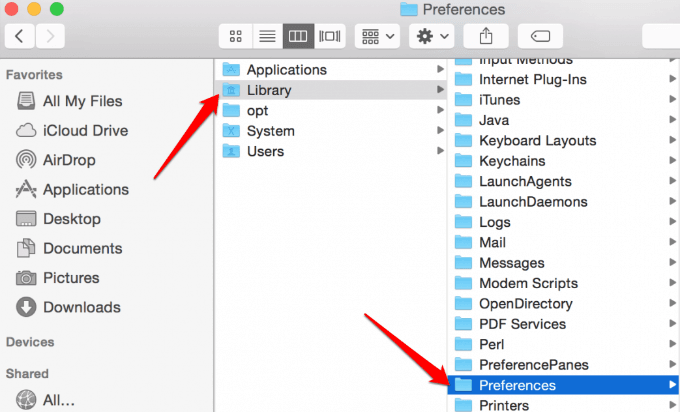Select the opt folder
Image resolution: width=680 pixels, height=412 pixels.
pyautogui.click(x=330, y=111)
